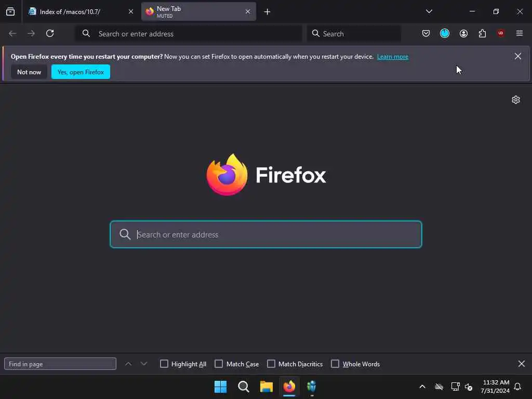Open File Explorer from taskbar

tap(267, 387)
